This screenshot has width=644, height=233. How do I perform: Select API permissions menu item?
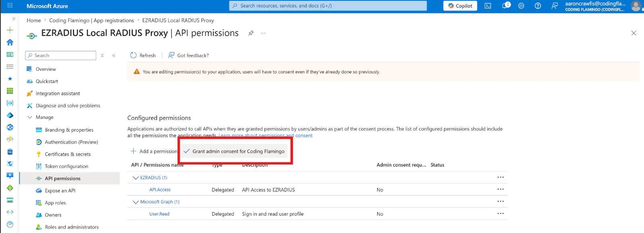tap(62, 178)
